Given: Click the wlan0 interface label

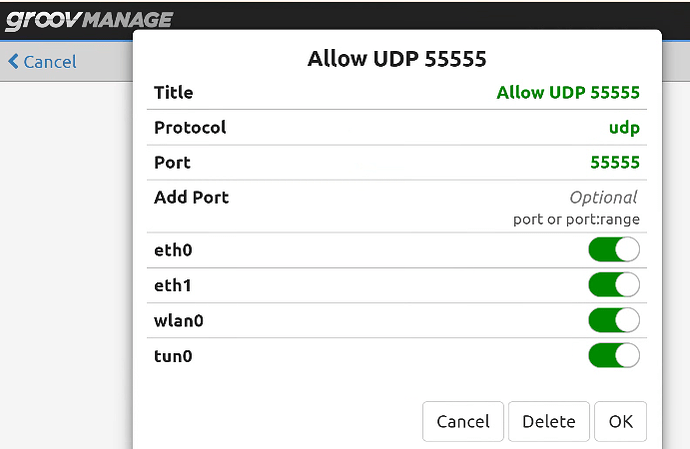Looking at the screenshot, I should tap(179, 320).
